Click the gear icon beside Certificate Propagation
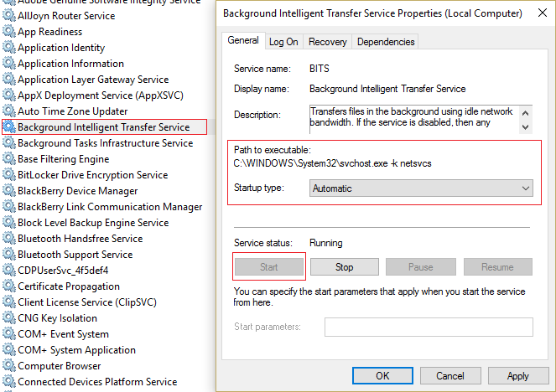The image size is (556, 392). point(9,286)
